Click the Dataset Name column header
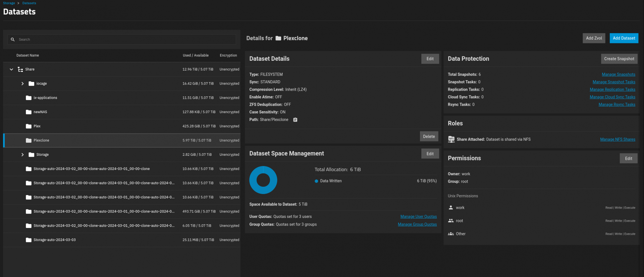644x277 pixels. (x=28, y=55)
